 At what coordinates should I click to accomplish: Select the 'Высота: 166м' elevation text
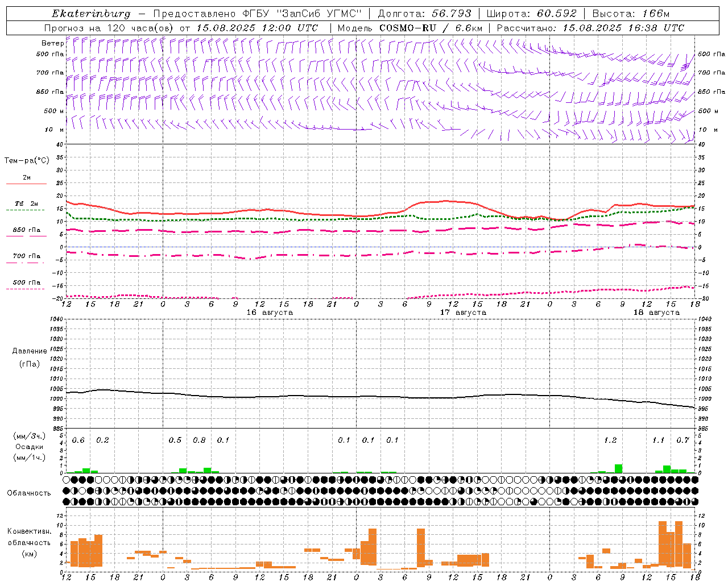(631, 14)
